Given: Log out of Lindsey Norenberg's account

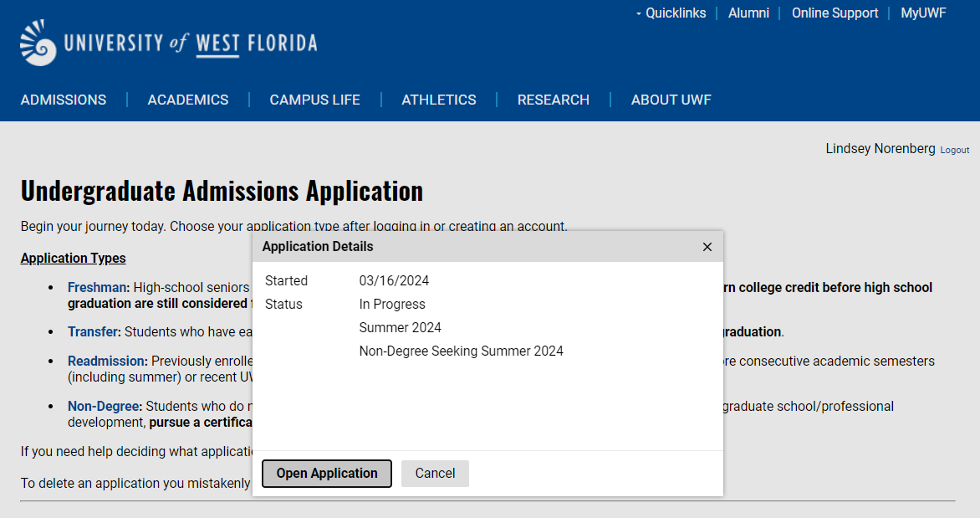Looking at the screenshot, I should (954, 150).
